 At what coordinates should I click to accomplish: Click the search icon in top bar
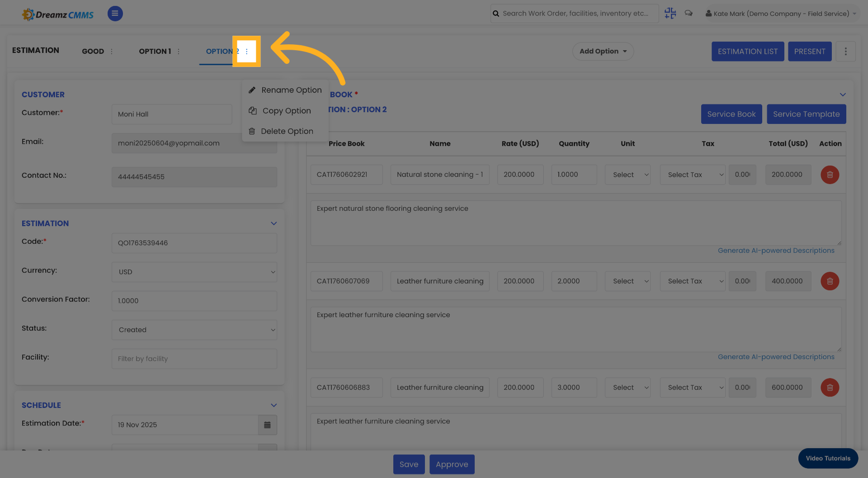496,13
